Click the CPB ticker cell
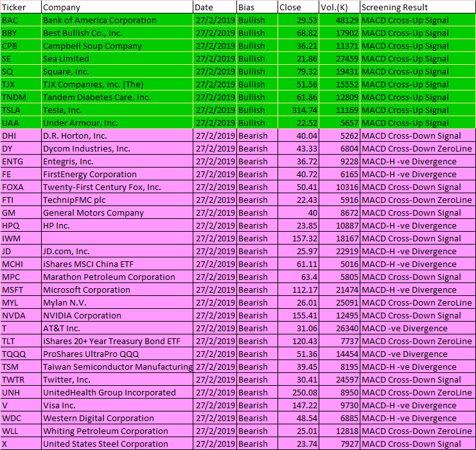Image resolution: width=476 pixels, height=450 pixels. 21,46
